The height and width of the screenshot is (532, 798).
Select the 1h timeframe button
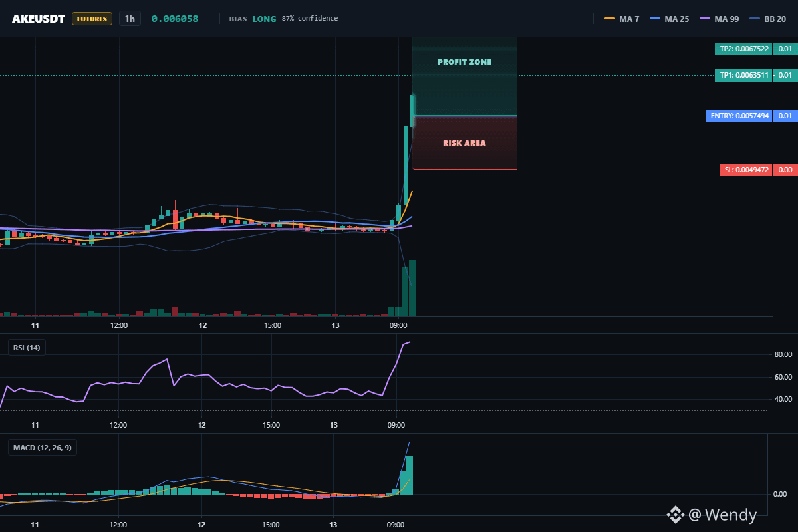coord(130,19)
